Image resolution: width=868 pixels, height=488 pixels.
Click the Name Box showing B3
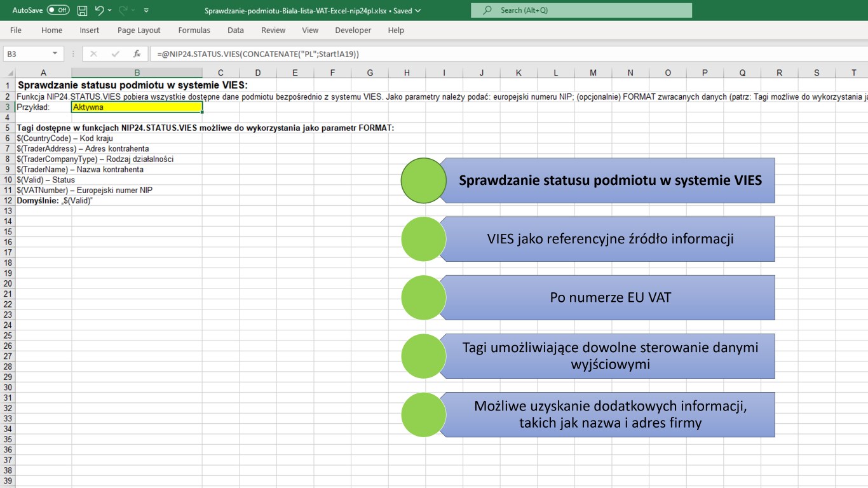[27, 54]
